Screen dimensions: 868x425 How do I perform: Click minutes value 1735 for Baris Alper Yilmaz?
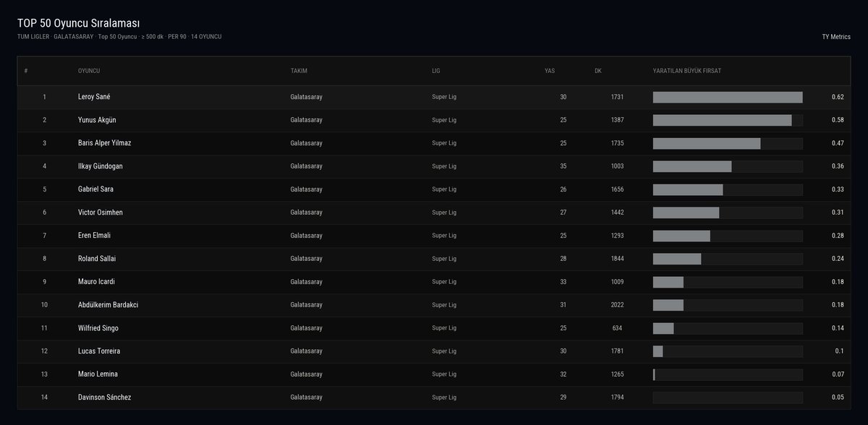coord(617,143)
